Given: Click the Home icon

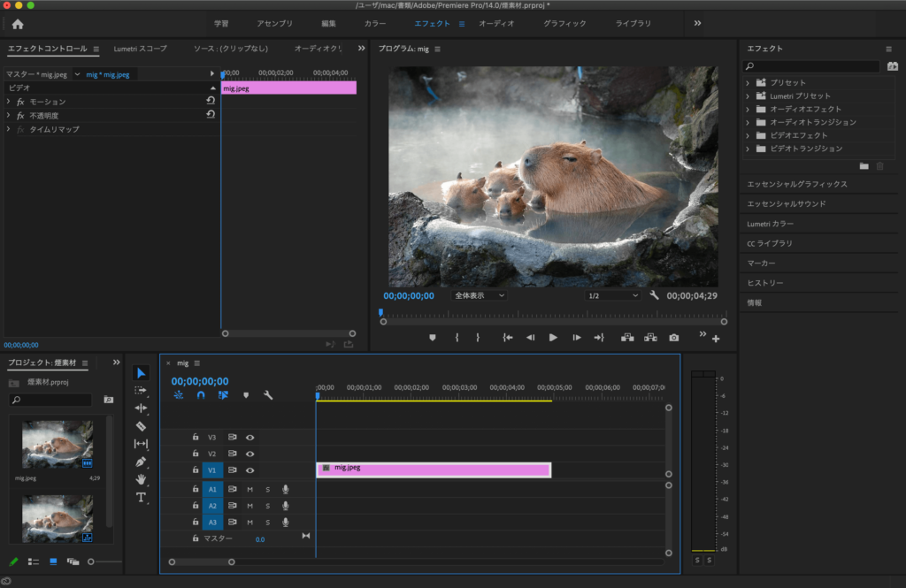Looking at the screenshot, I should pos(18,24).
